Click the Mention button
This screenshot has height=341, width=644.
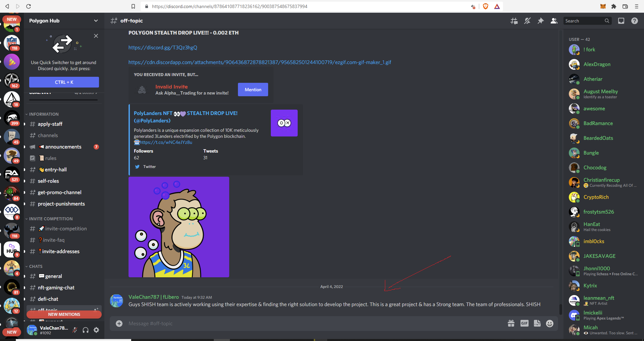pyautogui.click(x=253, y=90)
